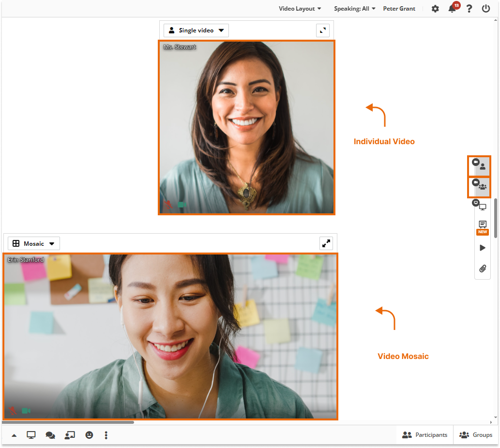Click the horizontal scrollbar thumb
This screenshot has width=500, height=448.
68,422
